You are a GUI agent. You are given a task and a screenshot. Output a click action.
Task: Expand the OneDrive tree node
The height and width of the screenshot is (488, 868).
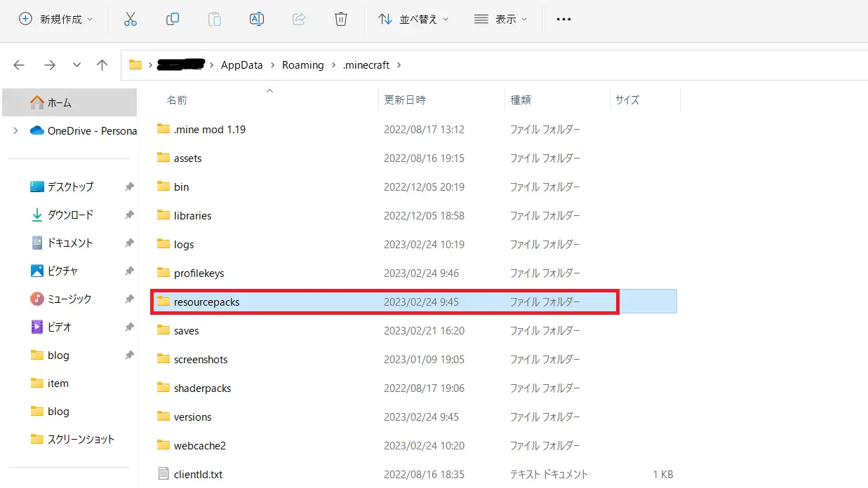15,130
